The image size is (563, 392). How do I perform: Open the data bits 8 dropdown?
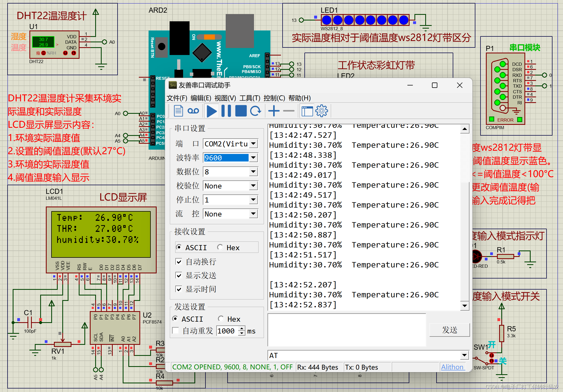coord(253,172)
